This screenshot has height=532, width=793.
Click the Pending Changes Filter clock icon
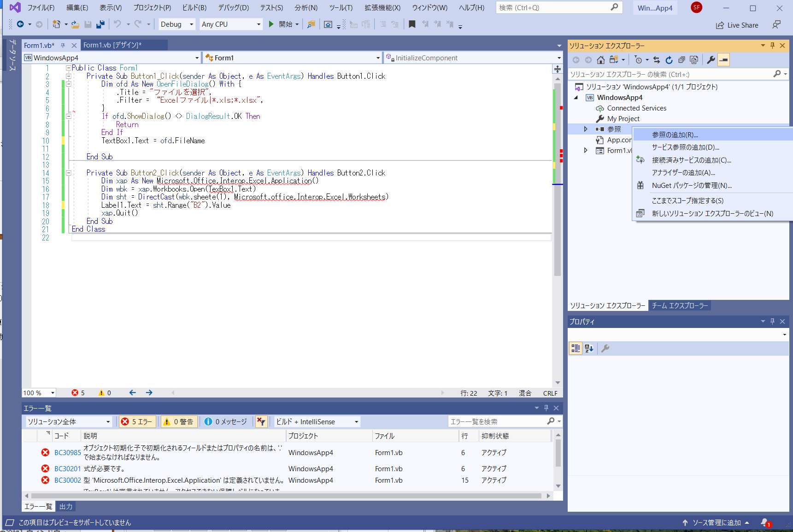638,60
